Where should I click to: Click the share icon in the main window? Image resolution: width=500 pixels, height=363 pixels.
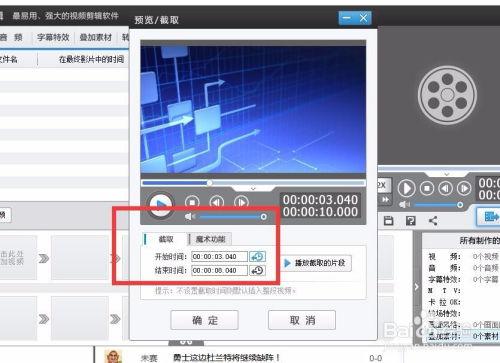pyautogui.click(x=433, y=220)
